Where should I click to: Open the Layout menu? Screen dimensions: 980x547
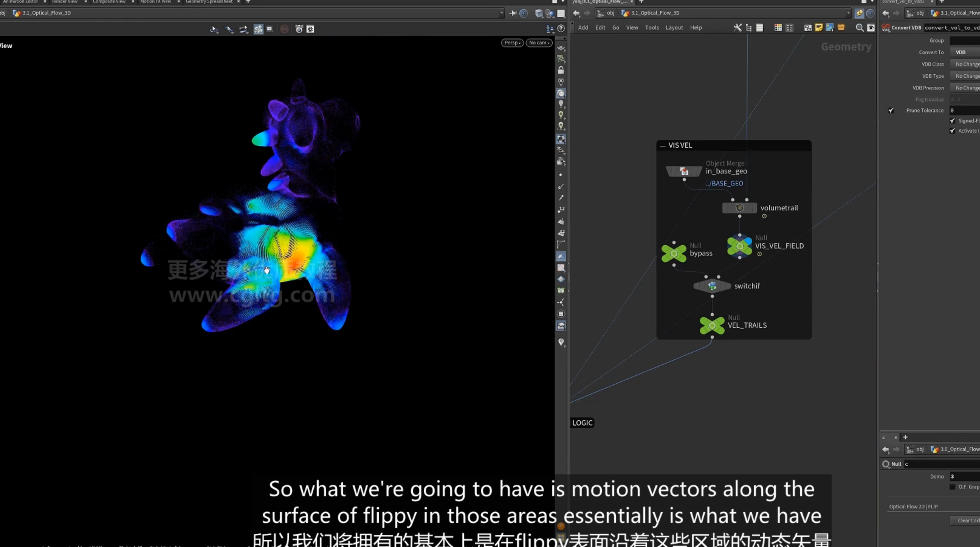pyautogui.click(x=674, y=28)
